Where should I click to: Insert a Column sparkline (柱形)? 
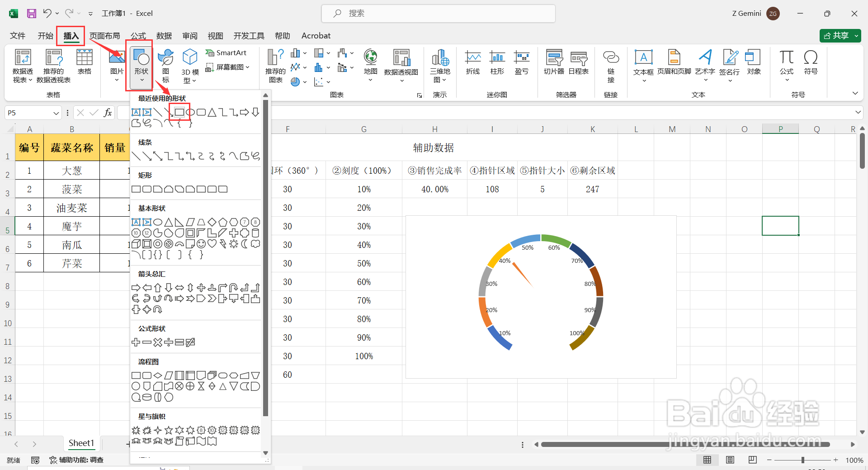[x=497, y=62]
